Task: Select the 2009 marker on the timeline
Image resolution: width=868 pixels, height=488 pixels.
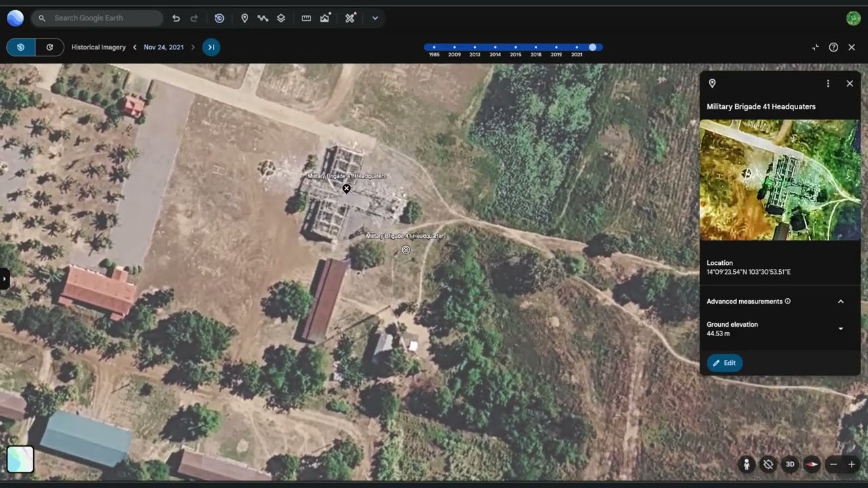Action: (454, 47)
